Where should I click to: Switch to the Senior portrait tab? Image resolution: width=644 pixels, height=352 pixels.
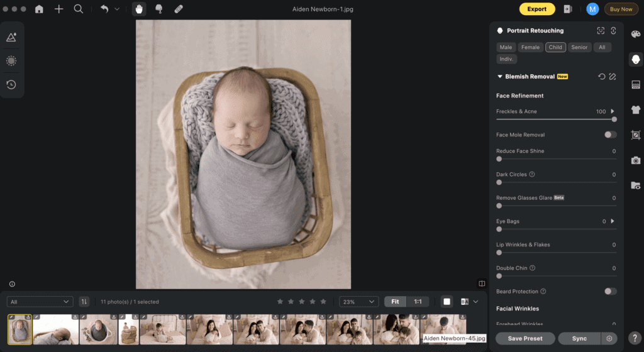tap(579, 47)
